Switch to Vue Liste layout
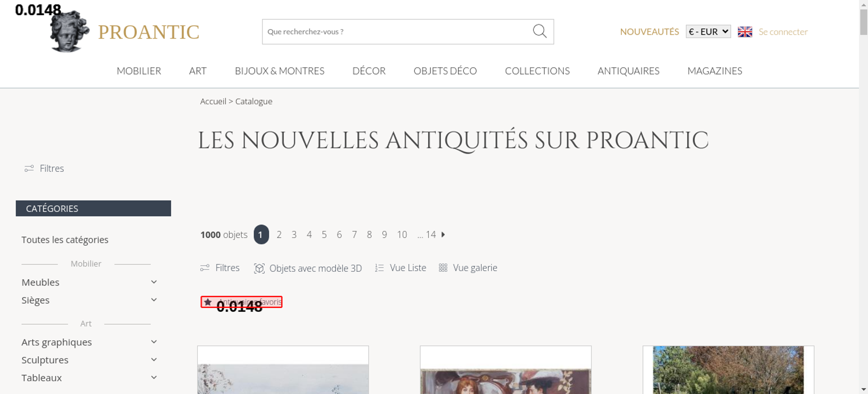 [401, 268]
